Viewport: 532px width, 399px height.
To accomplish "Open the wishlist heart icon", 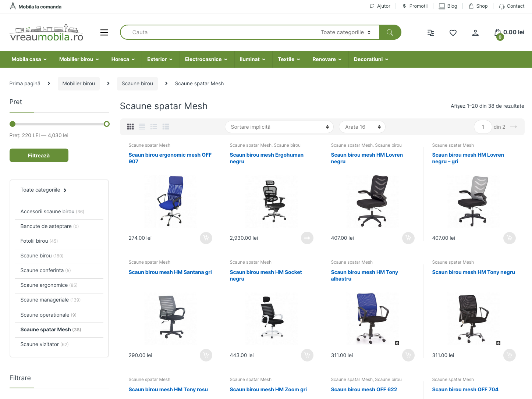I will coord(453,33).
